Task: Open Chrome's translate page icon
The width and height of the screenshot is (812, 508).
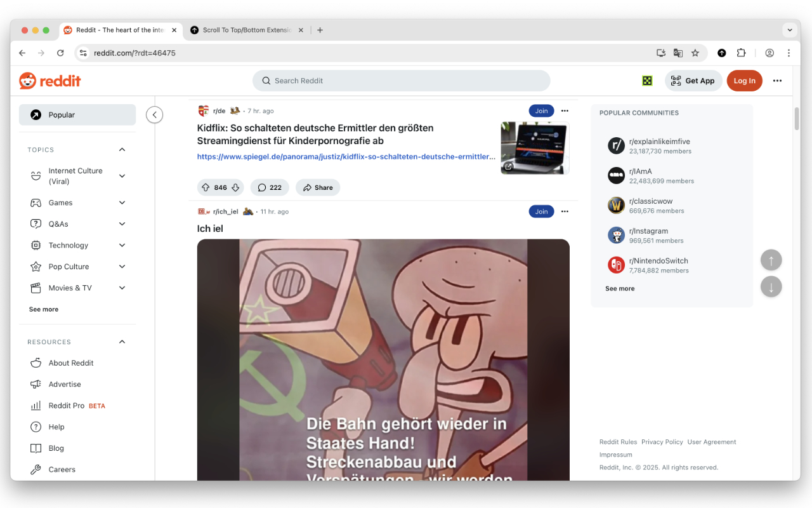Action: 678,53
